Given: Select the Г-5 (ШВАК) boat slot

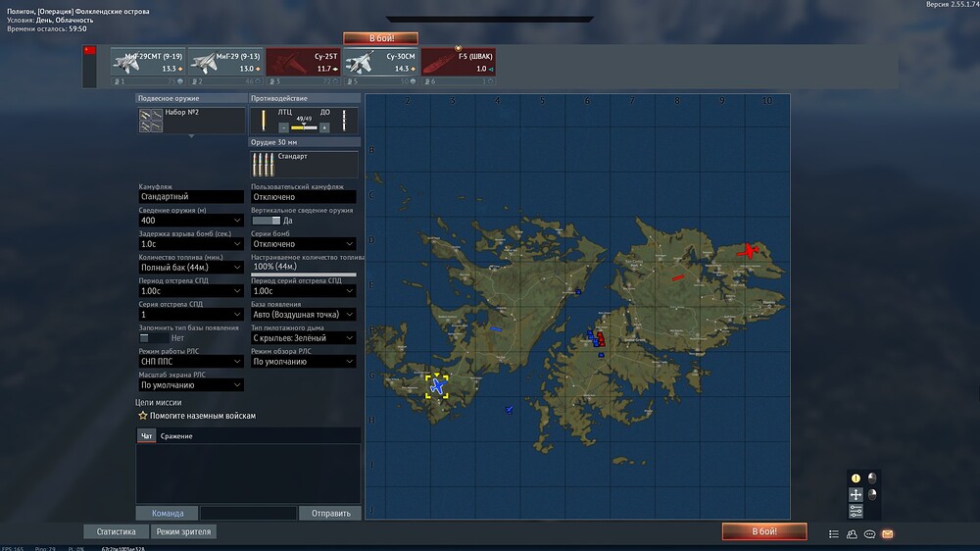Looking at the screenshot, I should pyautogui.click(x=458, y=62).
